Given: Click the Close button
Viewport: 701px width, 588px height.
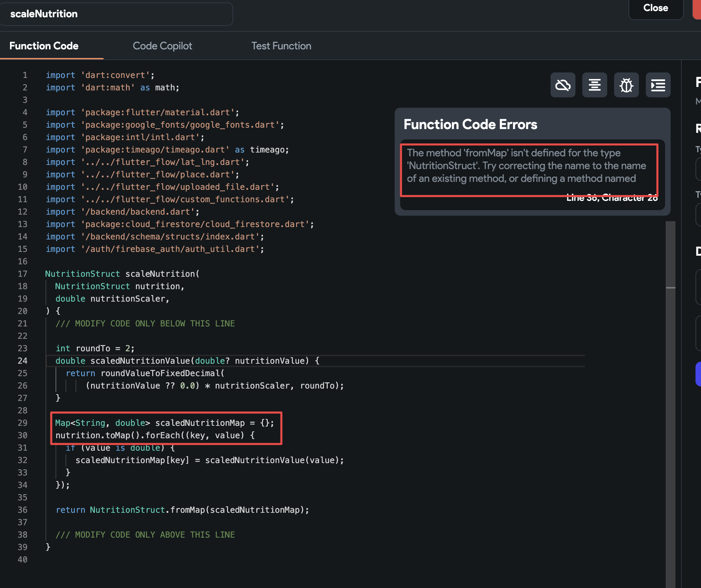Looking at the screenshot, I should 655,8.
